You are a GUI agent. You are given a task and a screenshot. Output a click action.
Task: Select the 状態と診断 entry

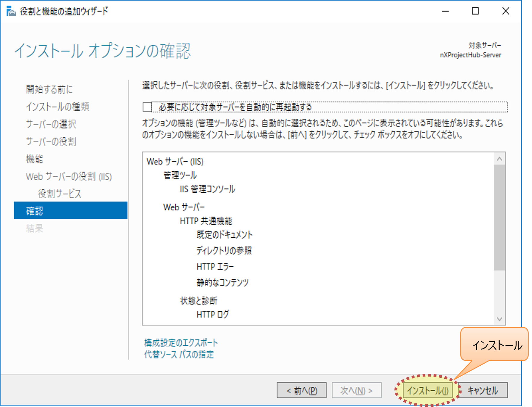pyautogui.click(x=199, y=301)
